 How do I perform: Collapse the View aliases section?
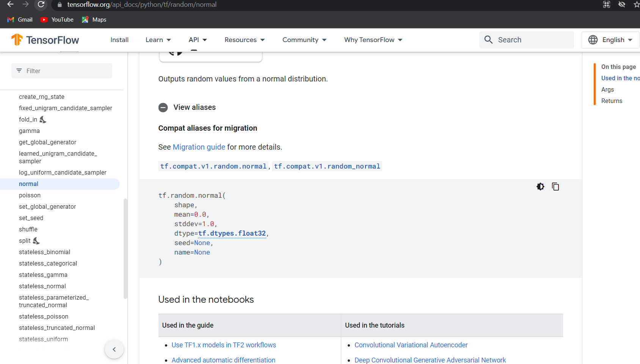tap(163, 108)
